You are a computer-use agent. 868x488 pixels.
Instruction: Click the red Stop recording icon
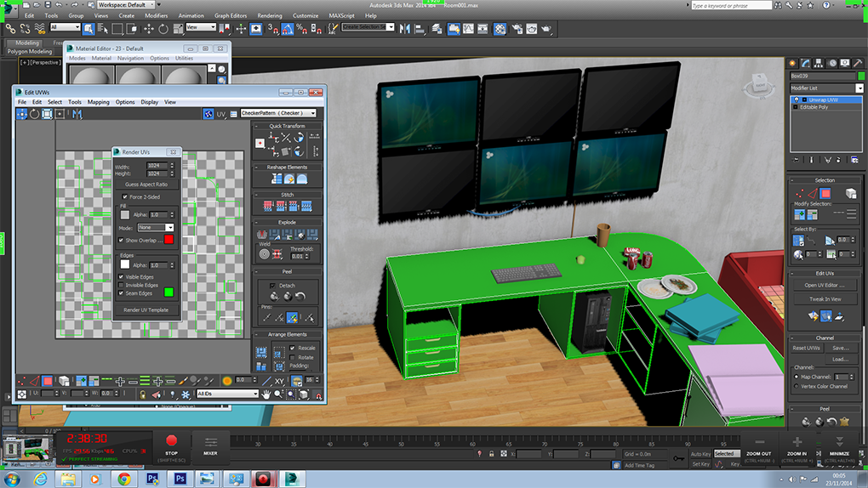(172, 441)
